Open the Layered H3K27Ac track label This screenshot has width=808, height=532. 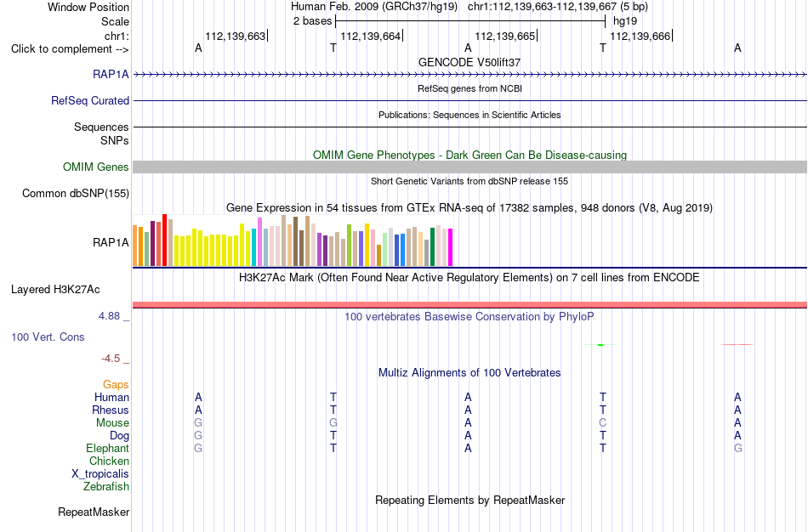click(x=55, y=290)
